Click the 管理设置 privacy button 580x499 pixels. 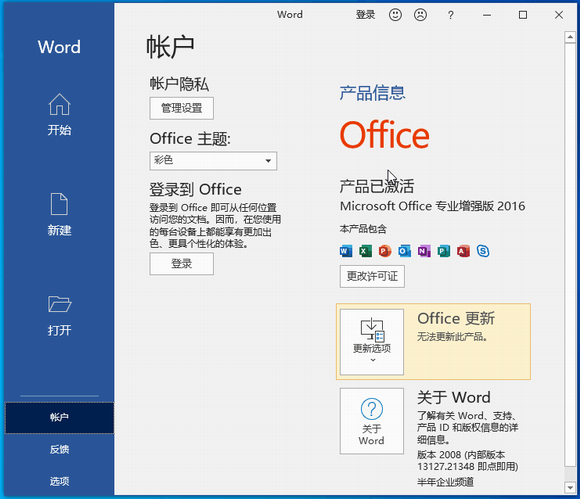(x=182, y=108)
